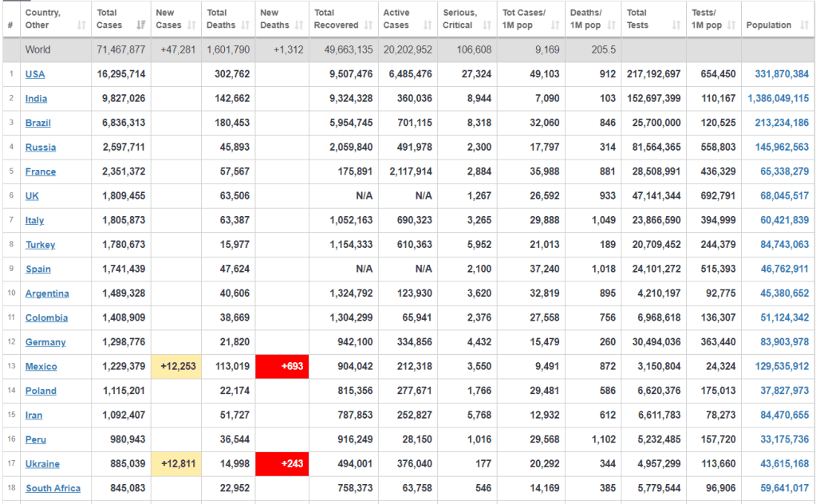Screen dimensions: 816x504
Task: Select Ukraine's new deaths red cell
Action: [x=282, y=464]
